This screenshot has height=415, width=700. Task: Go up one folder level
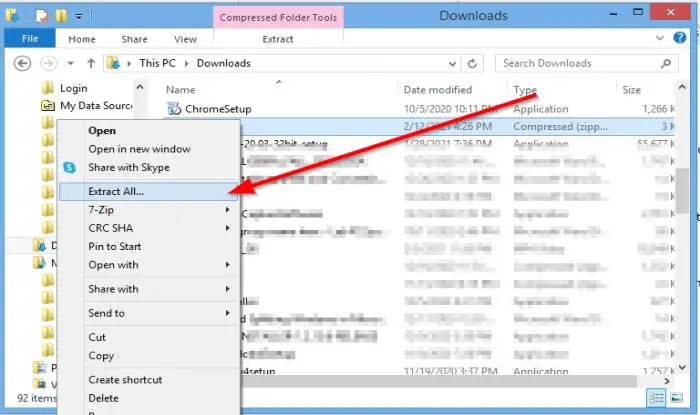tap(91, 63)
